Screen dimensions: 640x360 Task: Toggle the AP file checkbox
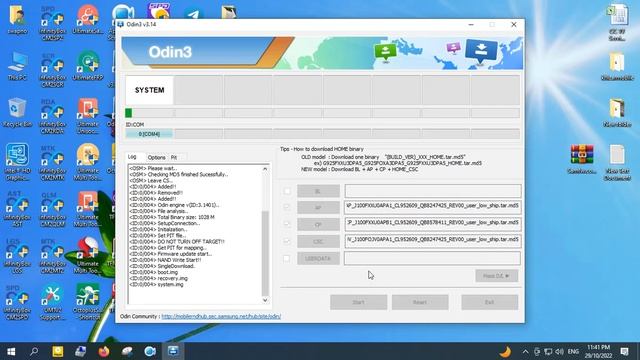287,207
